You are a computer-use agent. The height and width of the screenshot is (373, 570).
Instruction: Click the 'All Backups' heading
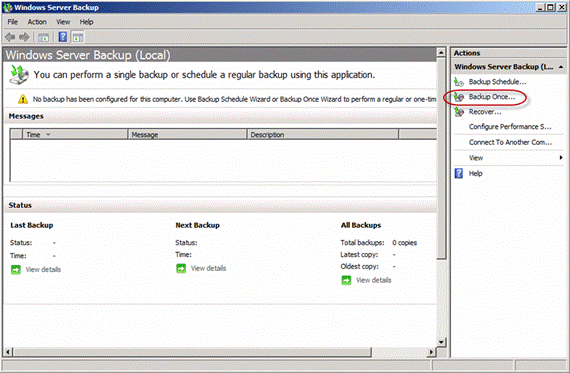tap(361, 225)
